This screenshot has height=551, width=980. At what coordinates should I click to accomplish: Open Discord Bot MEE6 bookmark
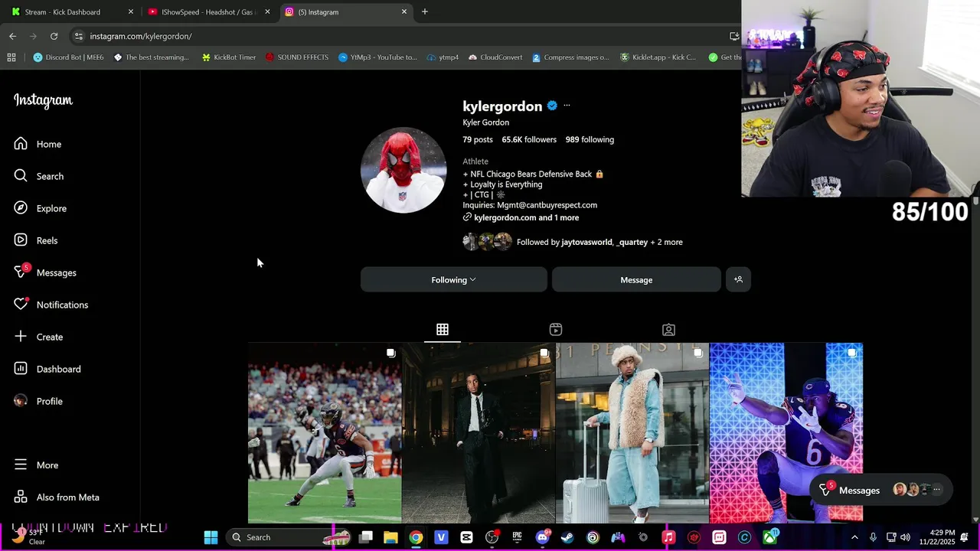pos(69,57)
